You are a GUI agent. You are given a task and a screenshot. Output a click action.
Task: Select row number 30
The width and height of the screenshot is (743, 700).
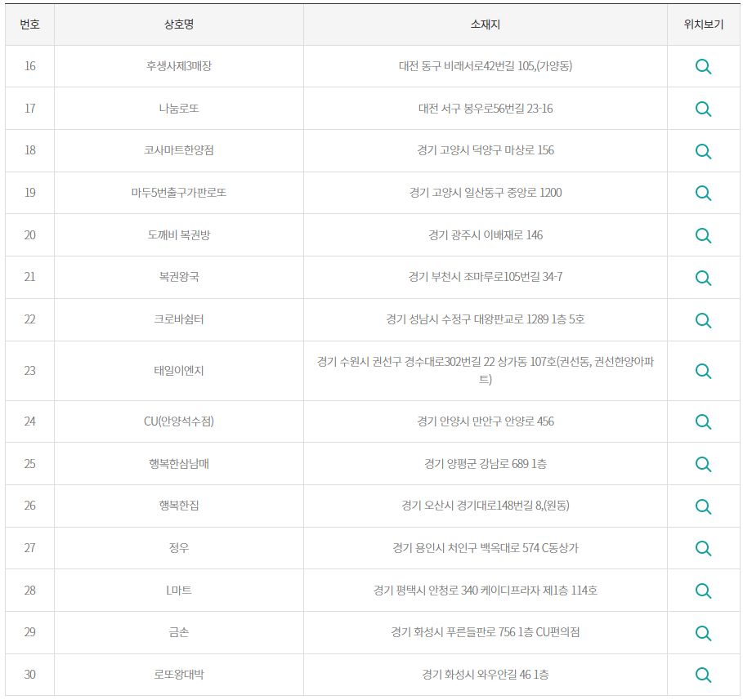coord(30,675)
